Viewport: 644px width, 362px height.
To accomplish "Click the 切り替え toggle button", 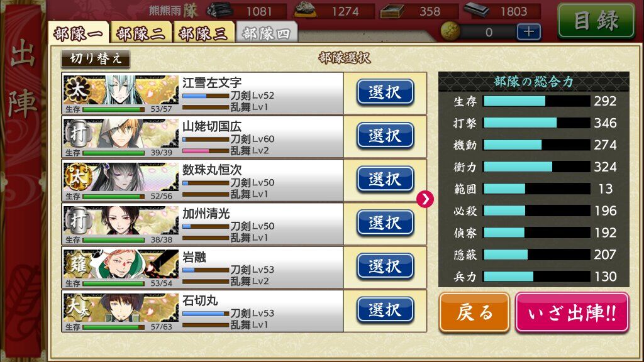I will click(x=96, y=58).
